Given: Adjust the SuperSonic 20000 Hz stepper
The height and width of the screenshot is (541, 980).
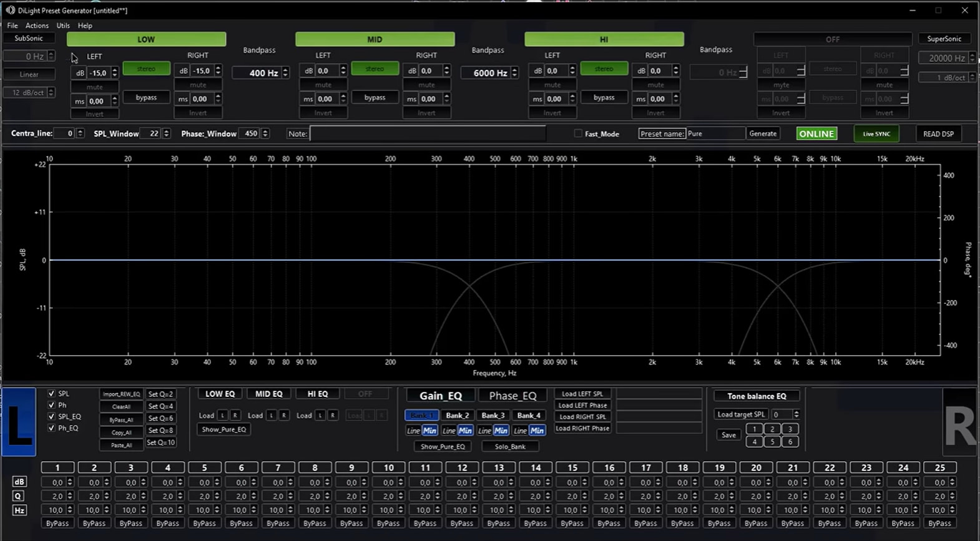Looking at the screenshot, I should [971, 58].
